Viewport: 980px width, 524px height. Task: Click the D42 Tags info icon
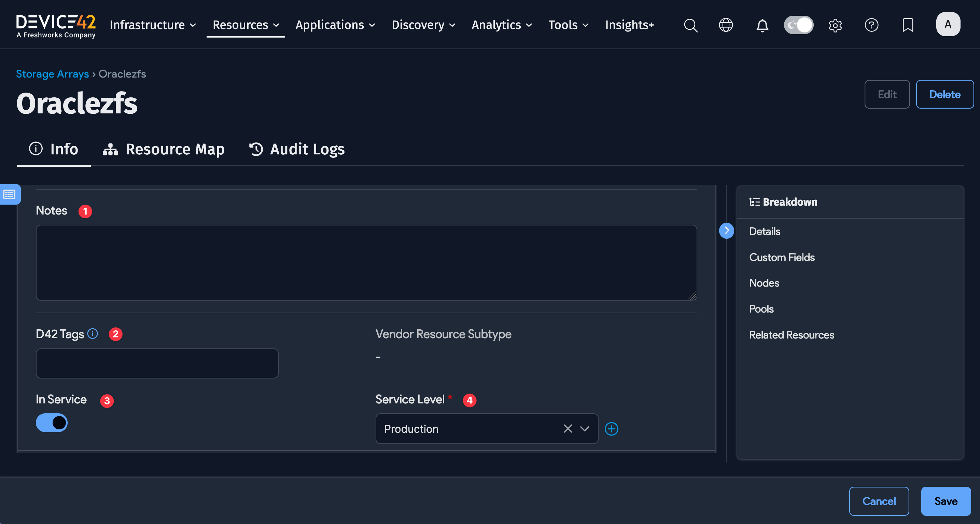pos(92,334)
